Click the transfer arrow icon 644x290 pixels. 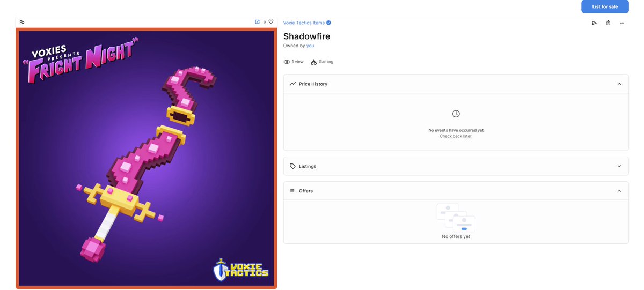594,23
